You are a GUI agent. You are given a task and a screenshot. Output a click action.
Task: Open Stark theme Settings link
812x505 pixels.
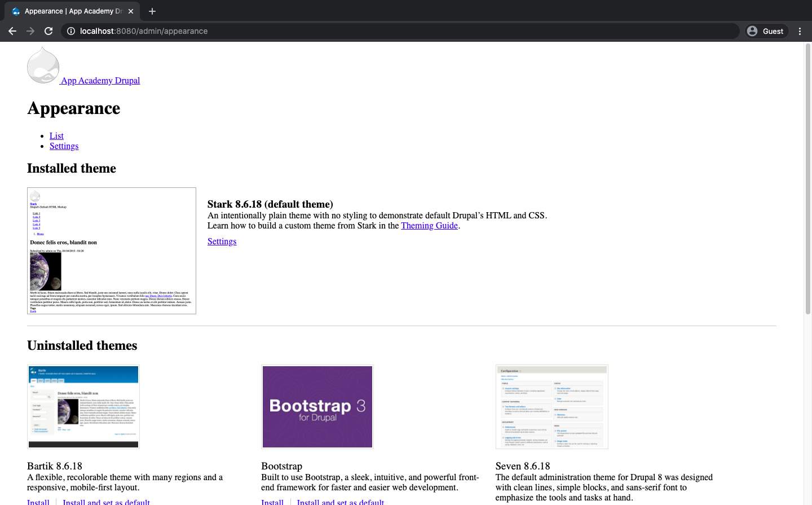(x=222, y=241)
